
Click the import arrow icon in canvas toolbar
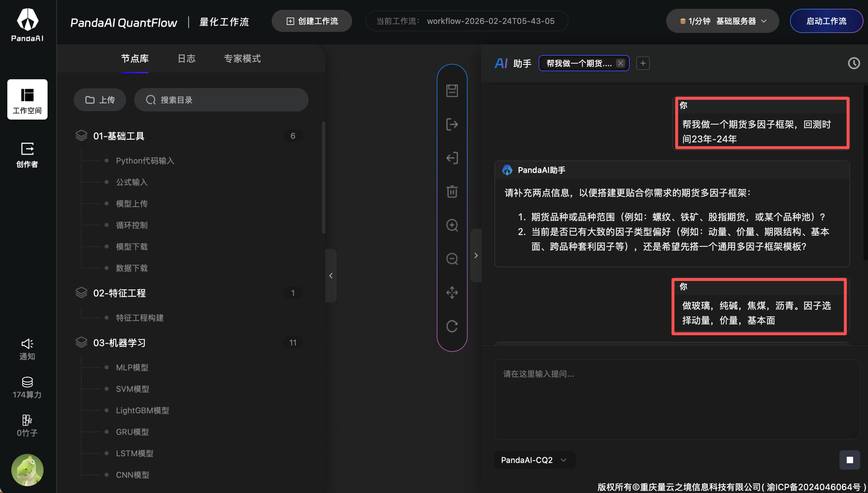[x=452, y=158]
